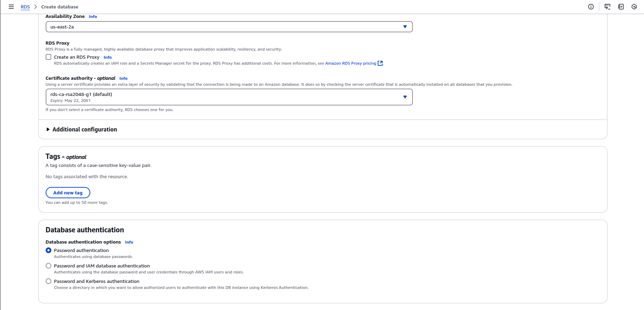This screenshot has width=644, height=310.
Task: Click the hexagon settings icon
Action: pos(634,7)
